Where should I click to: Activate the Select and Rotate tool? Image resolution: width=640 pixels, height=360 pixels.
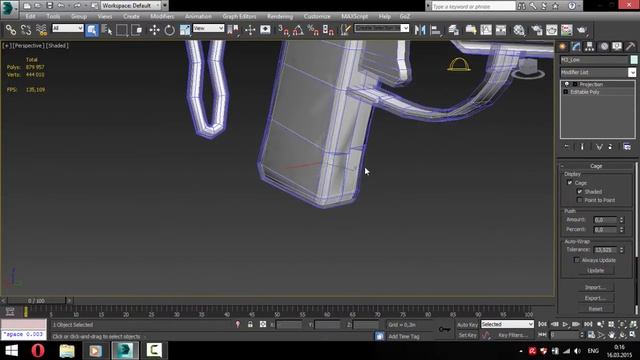(x=169, y=30)
